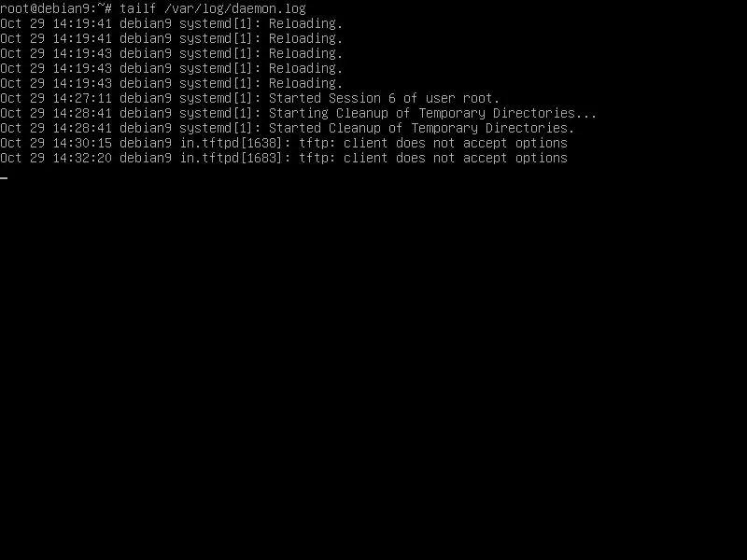
Task: Click the last client does not accept options text
Action: [x=456, y=158]
